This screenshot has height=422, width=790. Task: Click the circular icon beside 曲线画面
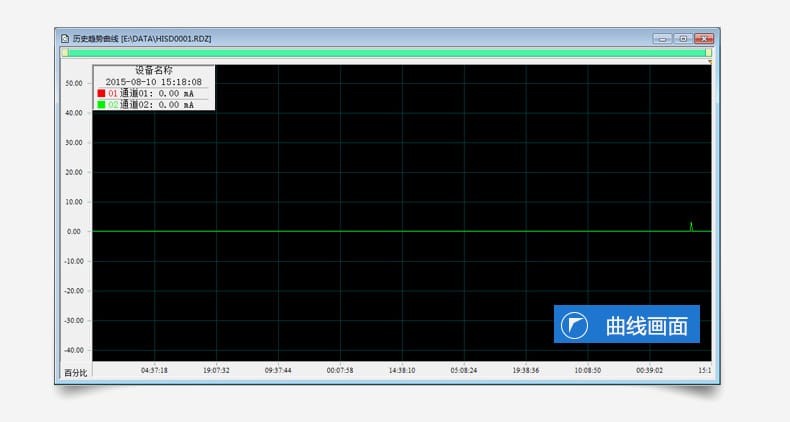pos(575,326)
